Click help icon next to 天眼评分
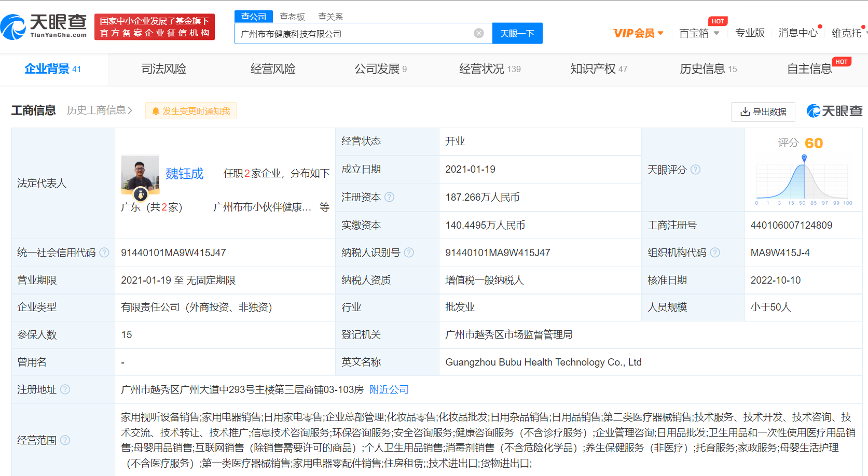This screenshot has height=476, width=868. point(695,170)
